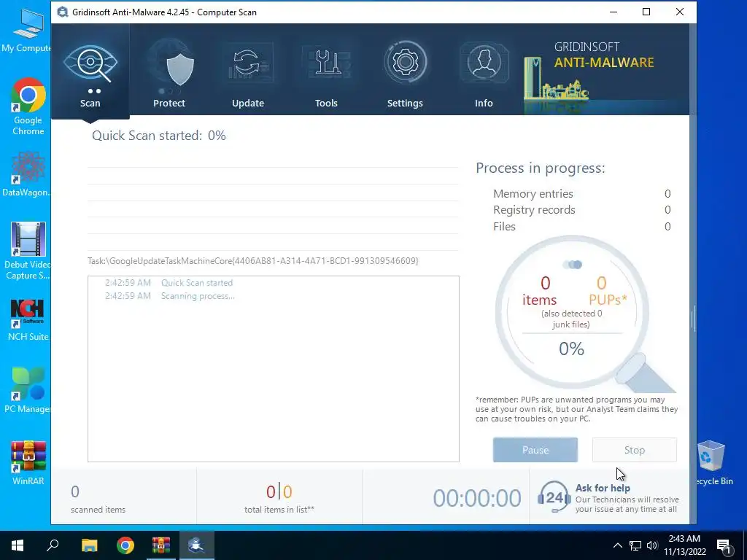The width and height of the screenshot is (747, 560).
Task: Click the taskbar clock and date
Action: pos(685,545)
